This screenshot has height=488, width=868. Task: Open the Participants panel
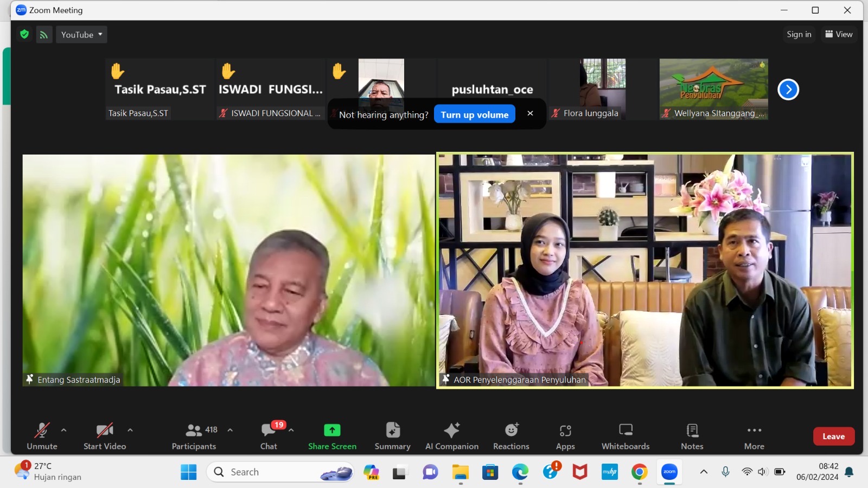click(x=193, y=435)
